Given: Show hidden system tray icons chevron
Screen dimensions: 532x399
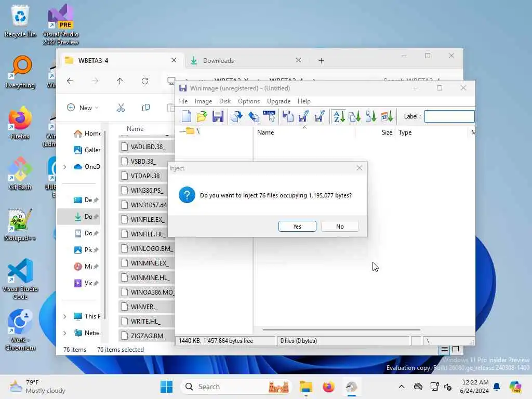Looking at the screenshot, I should (x=402, y=387).
